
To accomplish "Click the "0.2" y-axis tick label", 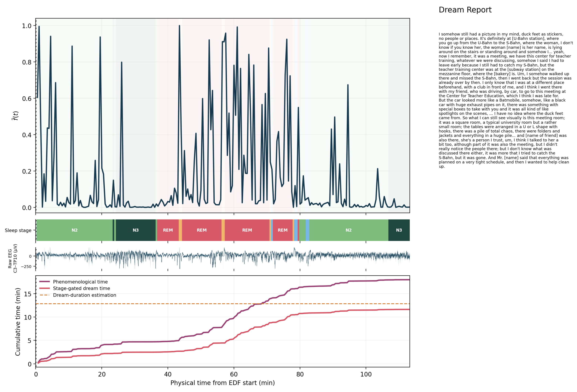I will (27, 171).
